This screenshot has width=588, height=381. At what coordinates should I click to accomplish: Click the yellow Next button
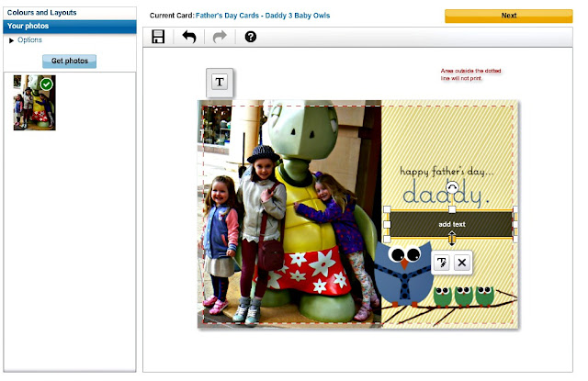(x=508, y=16)
